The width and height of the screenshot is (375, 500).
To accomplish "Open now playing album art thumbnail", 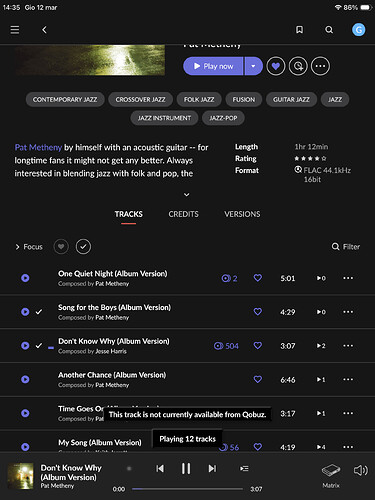I will tap(20, 476).
